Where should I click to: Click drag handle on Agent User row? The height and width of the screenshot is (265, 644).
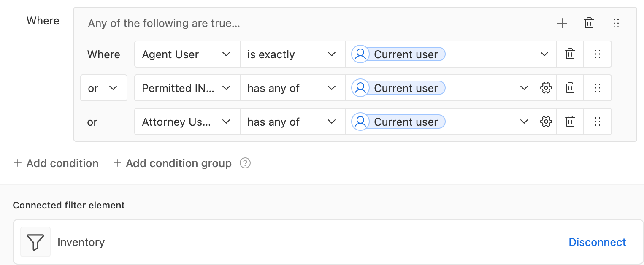597,54
